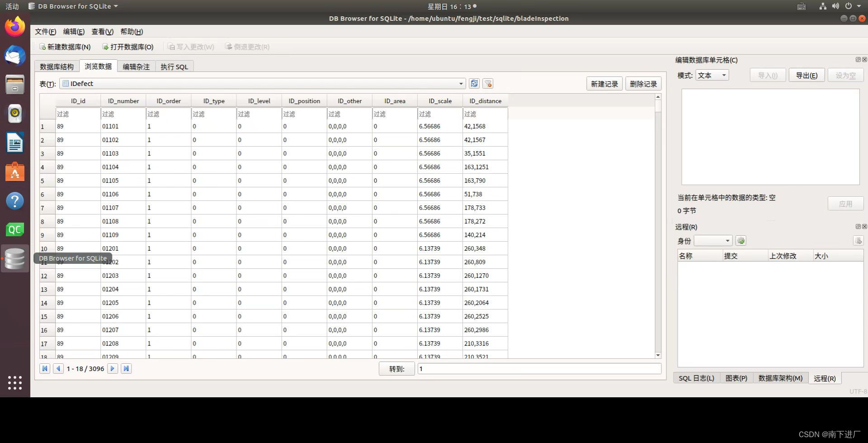Switch to the 数据库结构 tab
The height and width of the screenshot is (443, 868).
tap(57, 67)
